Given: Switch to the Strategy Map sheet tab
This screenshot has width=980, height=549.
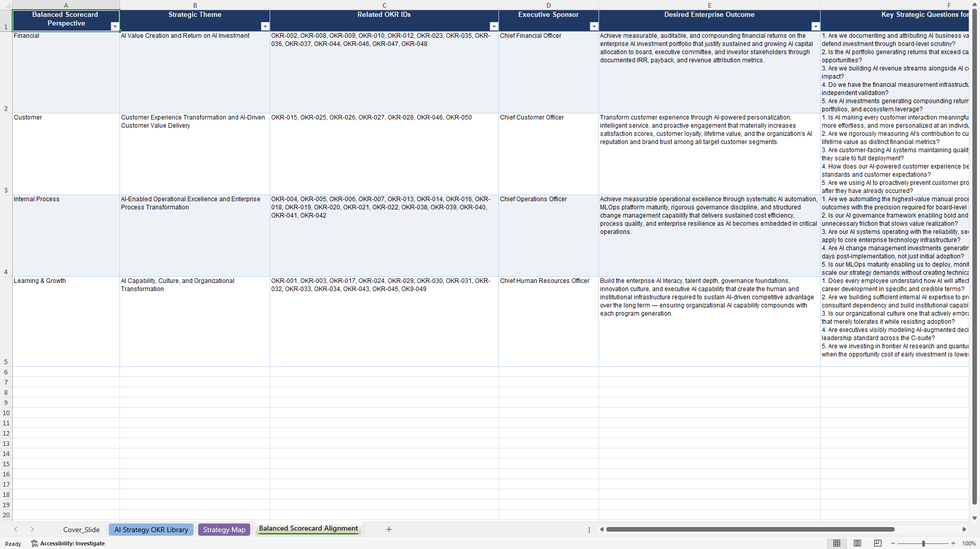Looking at the screenshot, I should click(x=224, y=530).
